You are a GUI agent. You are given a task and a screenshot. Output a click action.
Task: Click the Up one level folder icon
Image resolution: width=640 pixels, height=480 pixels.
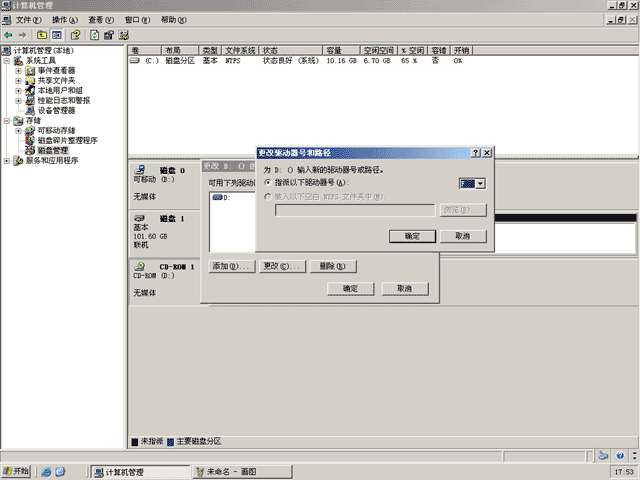[x=42, y=35]
